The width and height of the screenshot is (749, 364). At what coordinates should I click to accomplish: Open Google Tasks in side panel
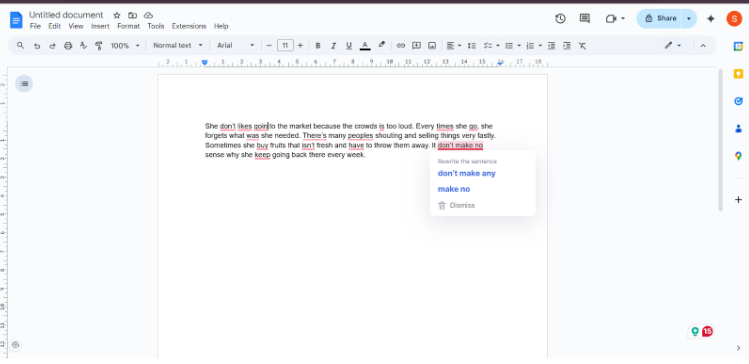coord(738,101)
